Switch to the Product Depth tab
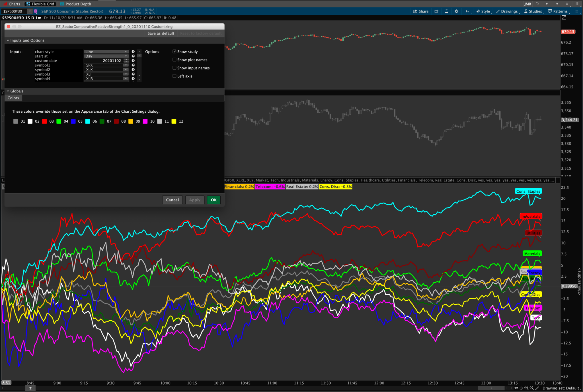This screenshot has height=392, width=583. (x=75, y=4)
